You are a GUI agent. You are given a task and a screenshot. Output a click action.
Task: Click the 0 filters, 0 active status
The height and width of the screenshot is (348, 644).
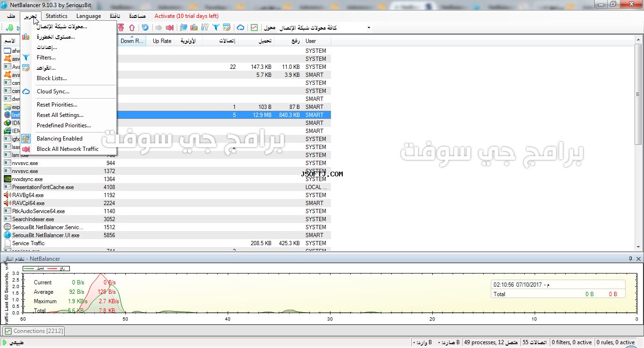(x=572, y=342)
